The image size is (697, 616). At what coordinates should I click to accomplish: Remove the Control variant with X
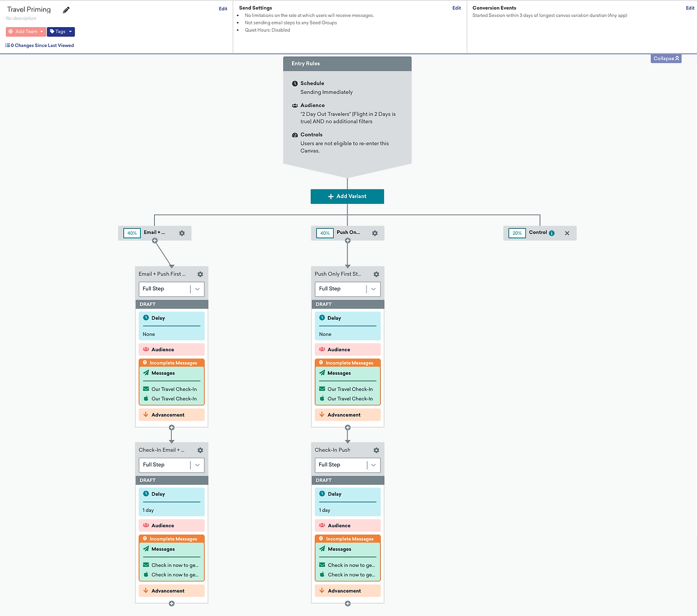[x=567, y=233]
